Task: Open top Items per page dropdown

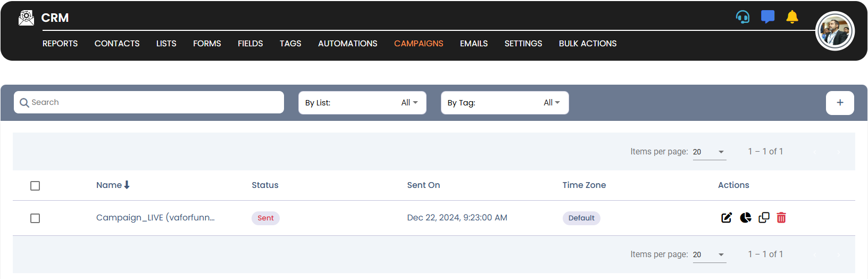Action: [x=709, y=152]
